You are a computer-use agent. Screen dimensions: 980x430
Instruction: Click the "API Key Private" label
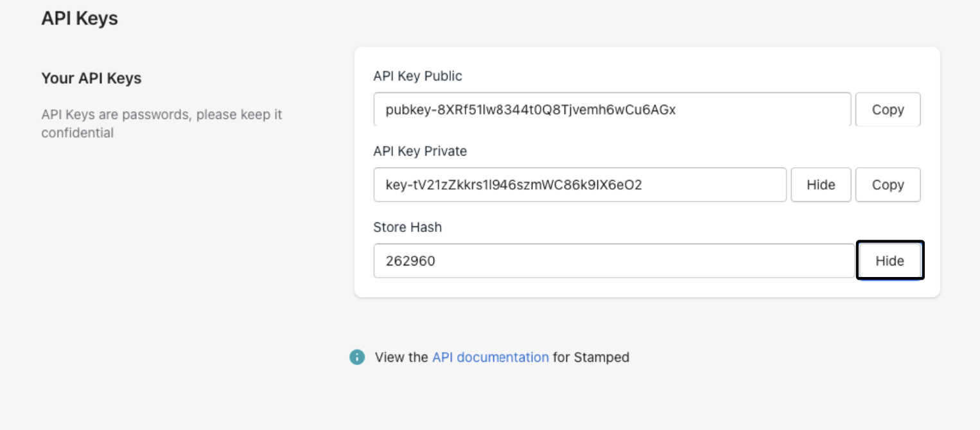point(420,151)
